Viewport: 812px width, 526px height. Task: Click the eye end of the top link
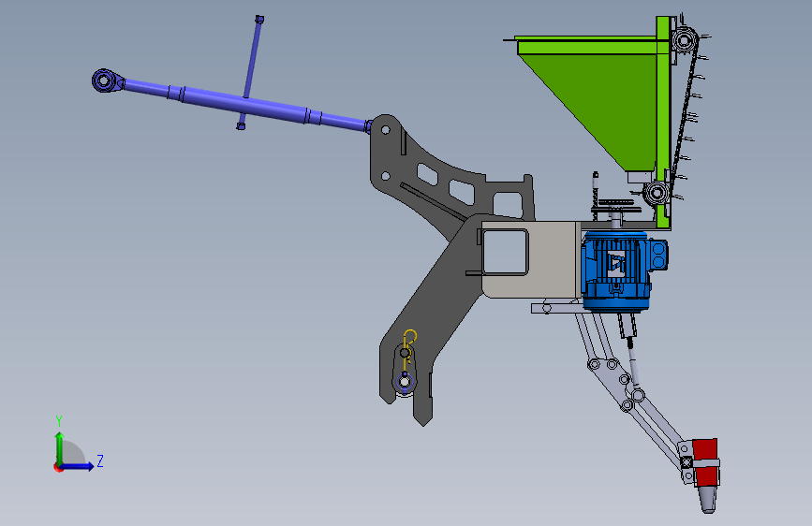pos(105,80)
